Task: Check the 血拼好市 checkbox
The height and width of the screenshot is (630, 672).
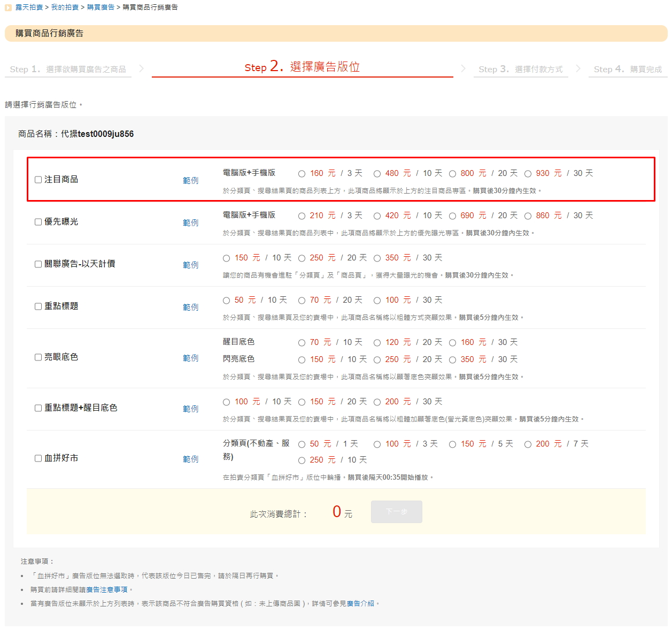Action: click(x=38, y=458)
